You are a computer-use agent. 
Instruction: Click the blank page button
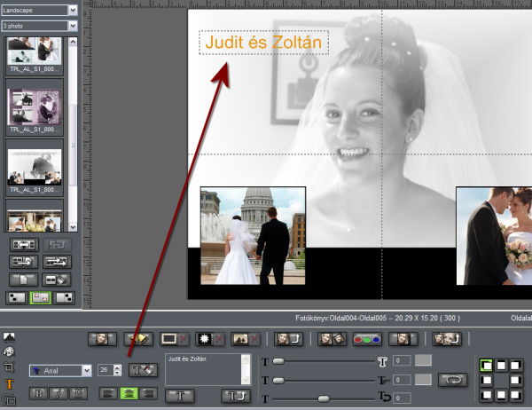tap(23, 280)
